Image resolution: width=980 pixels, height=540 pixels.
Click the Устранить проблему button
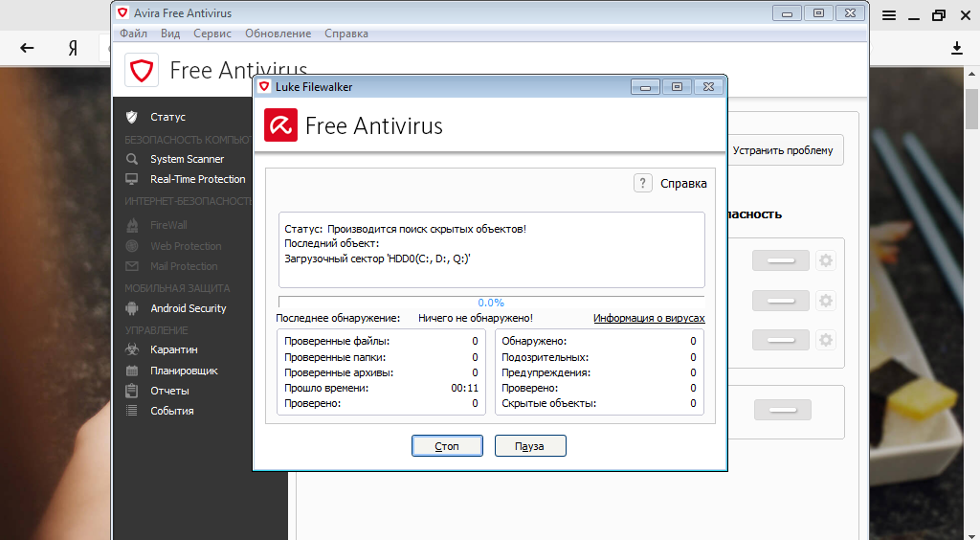tap(783, 150)
